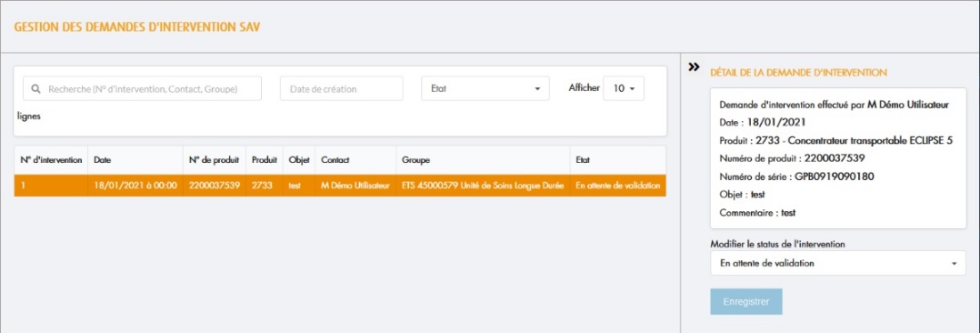The image size is (980, 333).
Task: Click M Démo Utilisateur contact cell
Action: point(355,186)
